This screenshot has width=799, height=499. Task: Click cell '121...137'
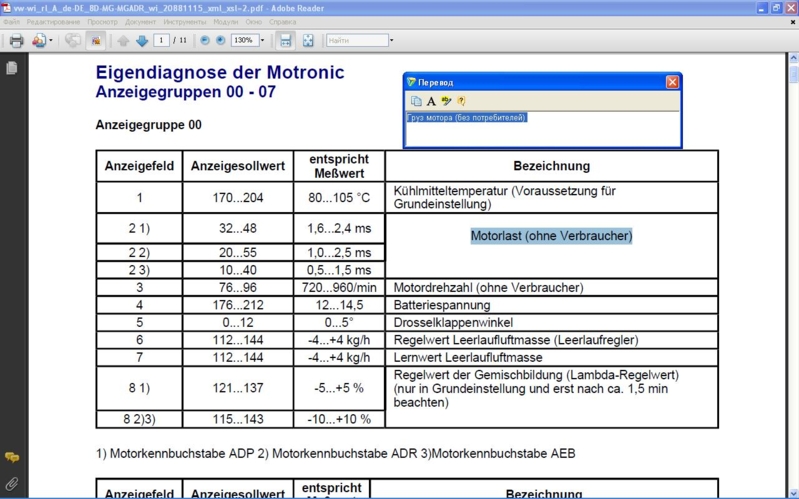pyautogui.click(x=238, y=388)
